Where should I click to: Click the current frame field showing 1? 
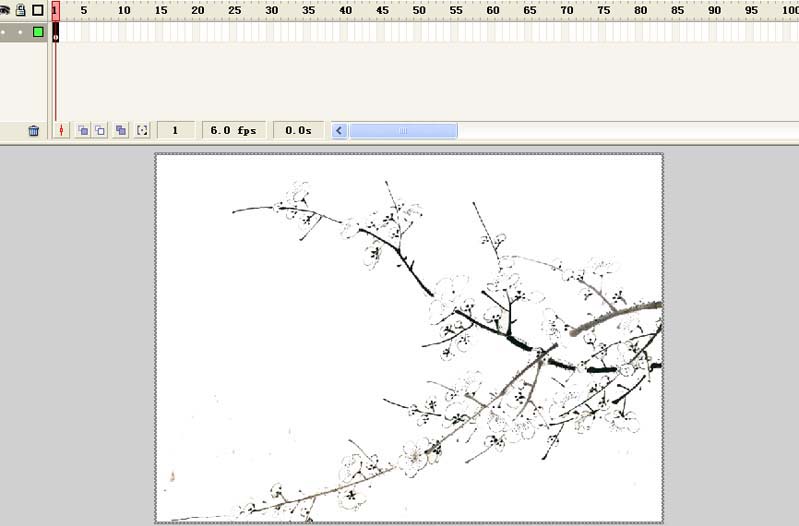click(175, 130)
